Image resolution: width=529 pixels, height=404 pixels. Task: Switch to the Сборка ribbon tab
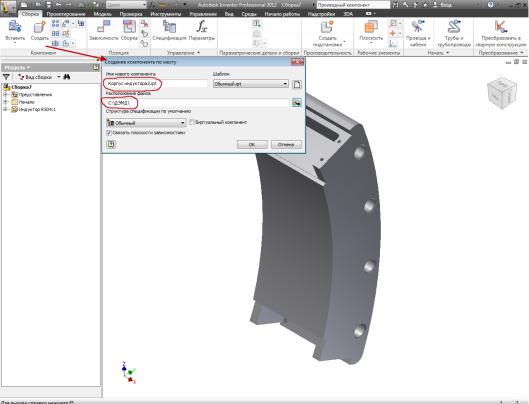click(x=30, y=14)
